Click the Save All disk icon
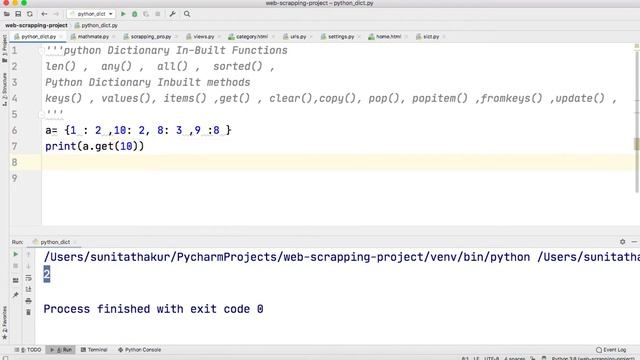The image size is (640, 360). [18, 14]
